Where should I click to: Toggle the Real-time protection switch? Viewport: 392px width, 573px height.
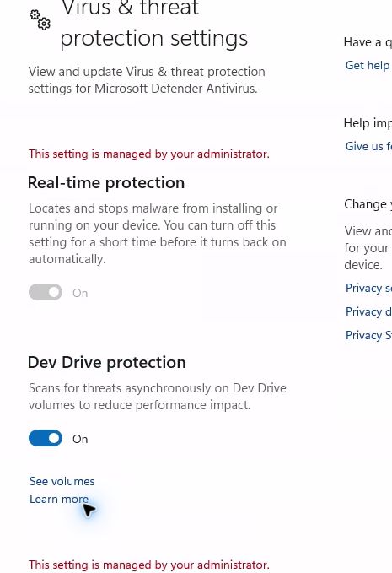click(46, 292)
